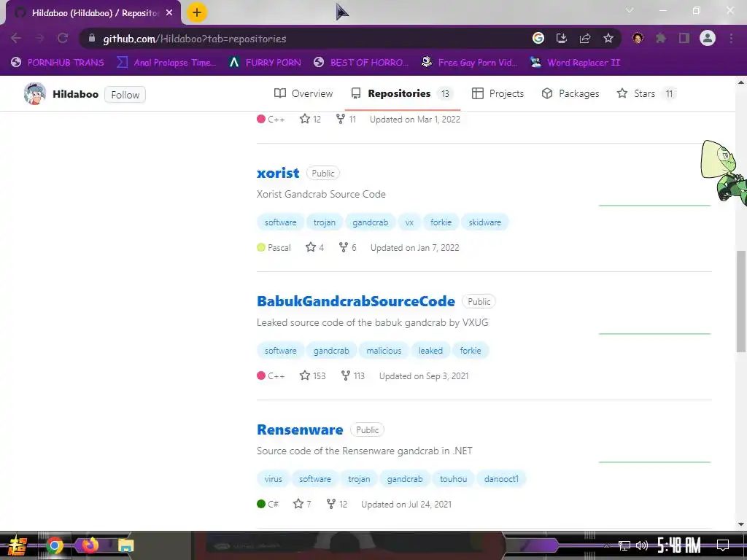
Task: Click the trojan topic under xorist
Action: [325, 222]
